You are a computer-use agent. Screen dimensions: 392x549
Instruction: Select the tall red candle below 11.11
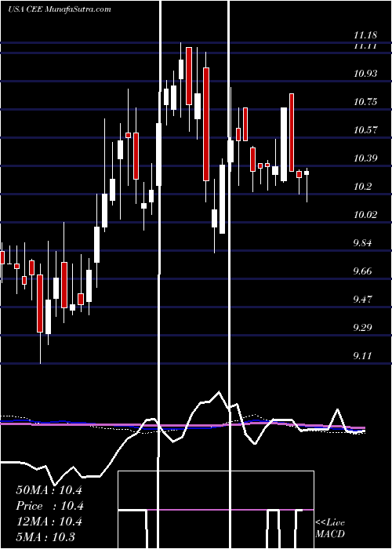pyautogui.click(x=206, y=124)
